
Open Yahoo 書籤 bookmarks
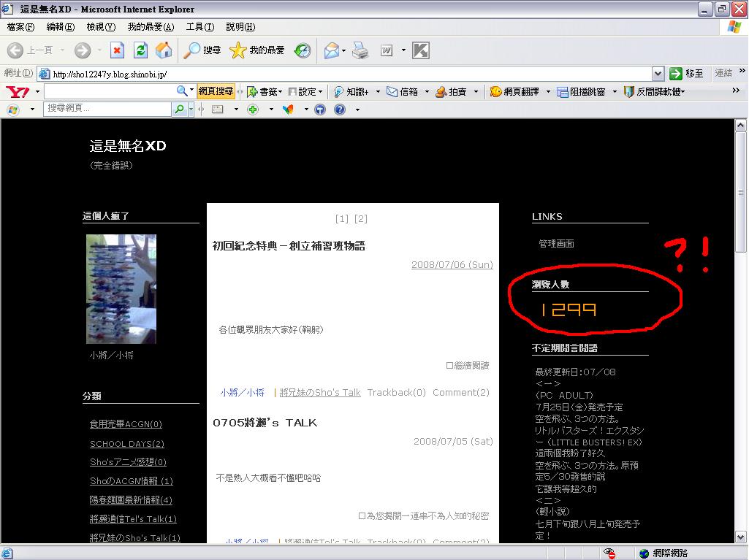click(264, 92)
